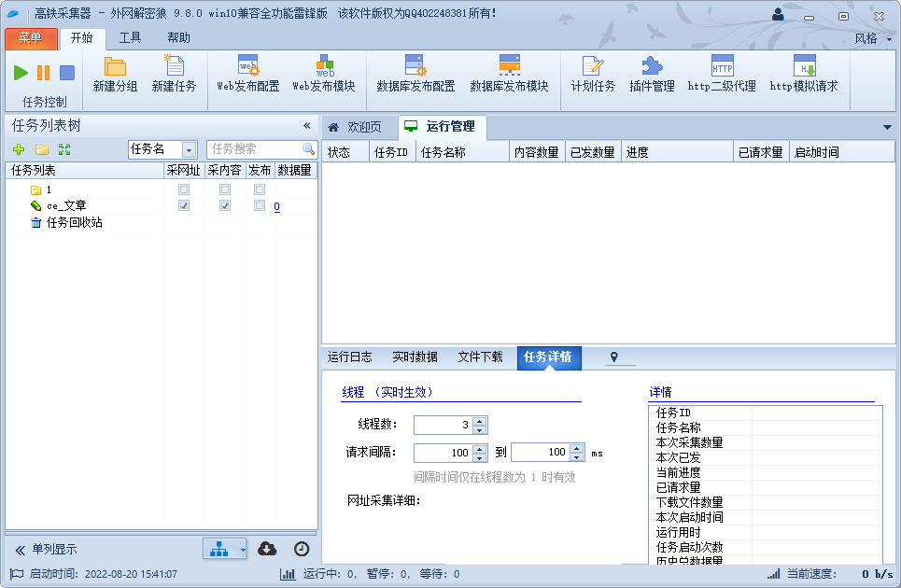901x588 pixels.
Task: Open tab list dropdown arrow at right
Action: point(887,127)
